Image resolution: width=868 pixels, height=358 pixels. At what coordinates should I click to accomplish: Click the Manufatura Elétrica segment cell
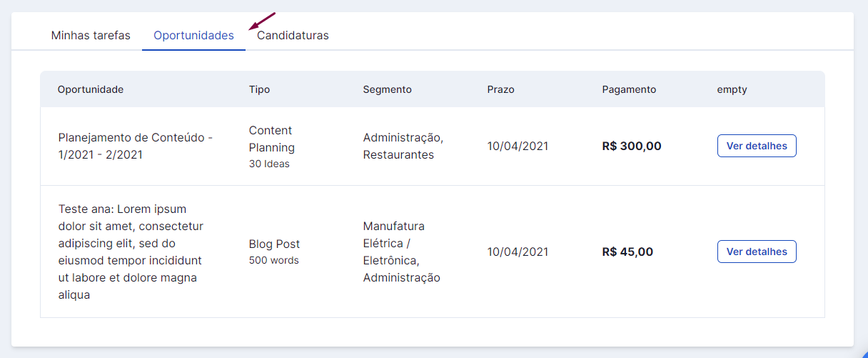402,252
